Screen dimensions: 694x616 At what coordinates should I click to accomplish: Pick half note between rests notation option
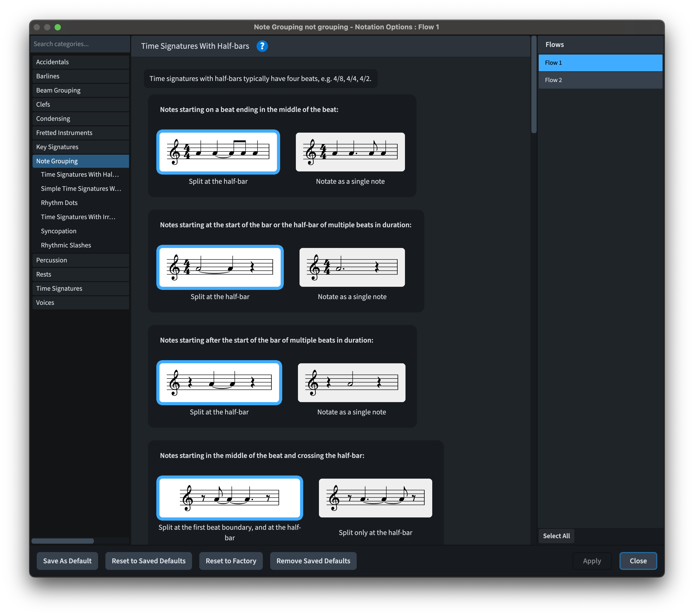click(351, 383)
